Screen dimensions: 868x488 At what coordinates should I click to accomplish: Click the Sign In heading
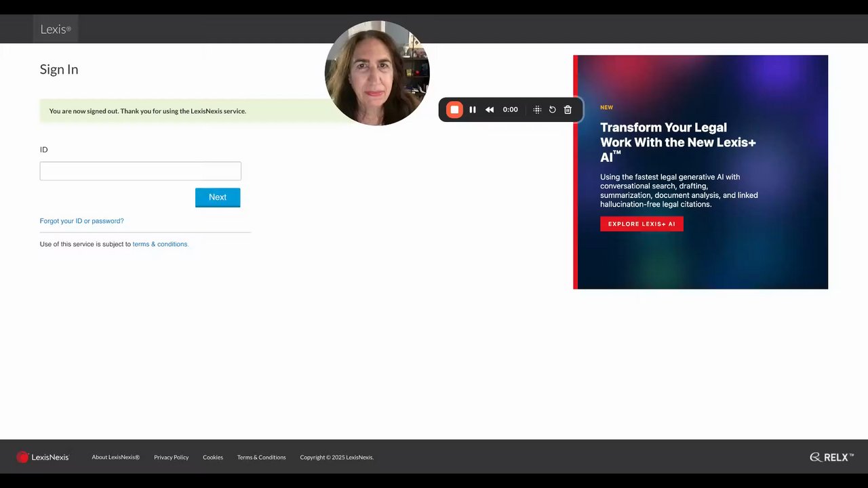pos(59,69)
